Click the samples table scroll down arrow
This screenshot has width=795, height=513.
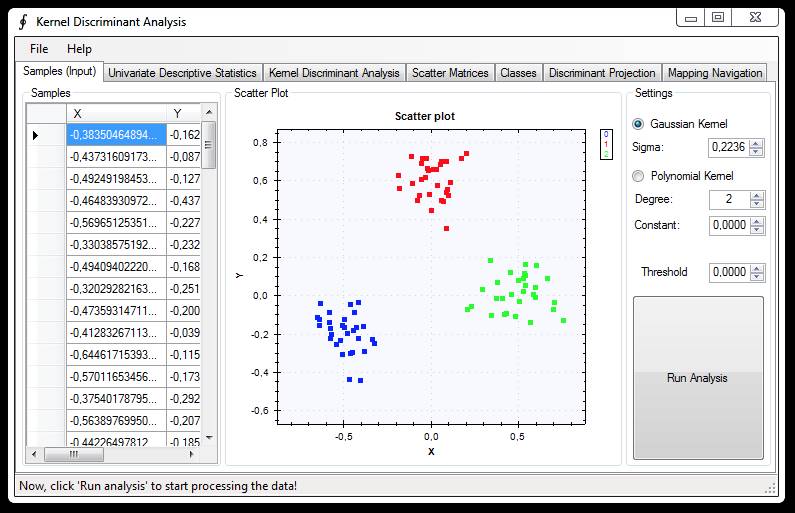click(x=209, y=437)
